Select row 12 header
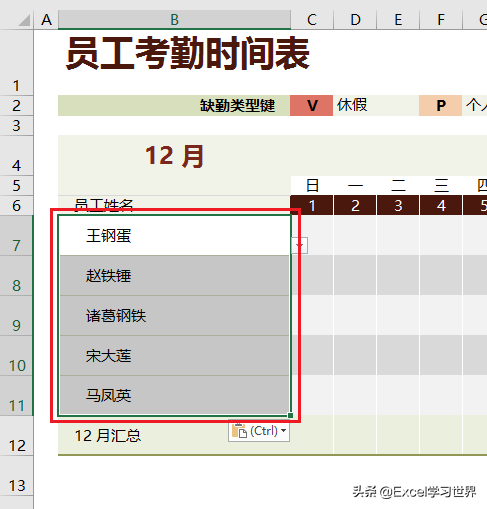Viewport: 487px width, 509px height. (16, 436)
